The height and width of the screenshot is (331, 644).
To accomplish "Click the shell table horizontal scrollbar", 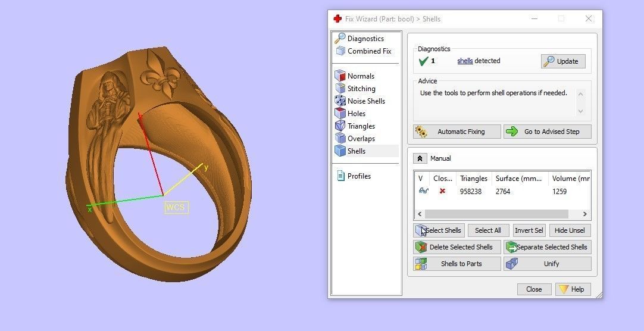I will click(496, 214).
